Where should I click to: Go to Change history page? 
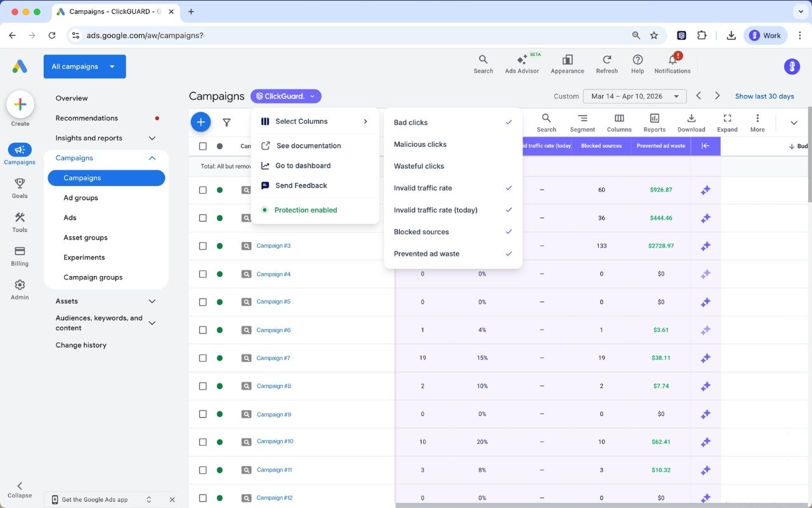[81, 345]
